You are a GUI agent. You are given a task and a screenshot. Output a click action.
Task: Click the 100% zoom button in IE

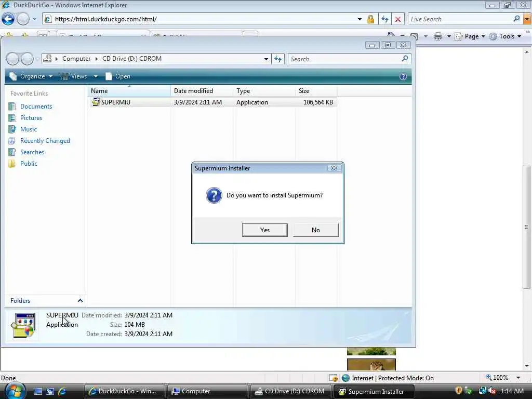(497, 378)
